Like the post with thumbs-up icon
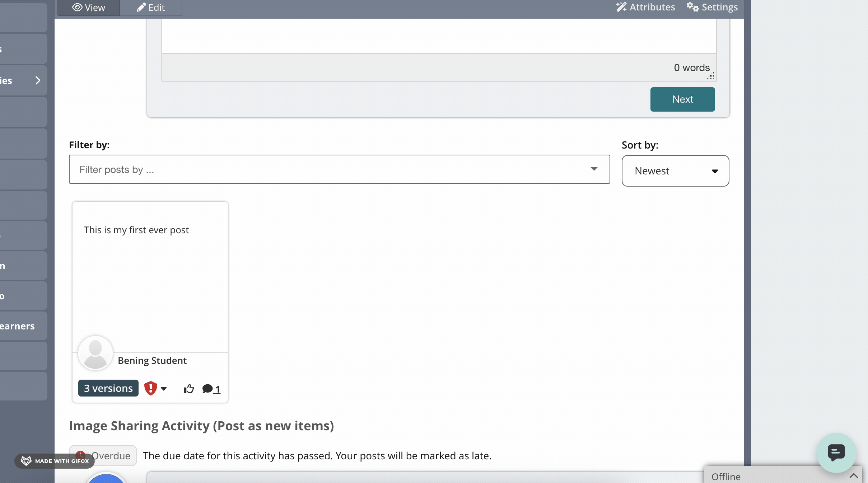Image resolution: width=868 pixels, height=483 pixels. click(x=189, y=389)
